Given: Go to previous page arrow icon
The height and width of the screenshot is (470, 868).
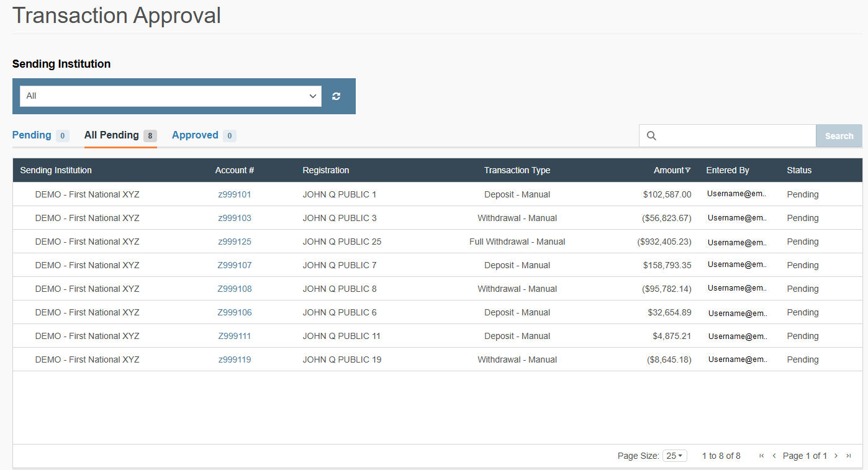Looking at the screenshot, I should [x=774, y=456].
